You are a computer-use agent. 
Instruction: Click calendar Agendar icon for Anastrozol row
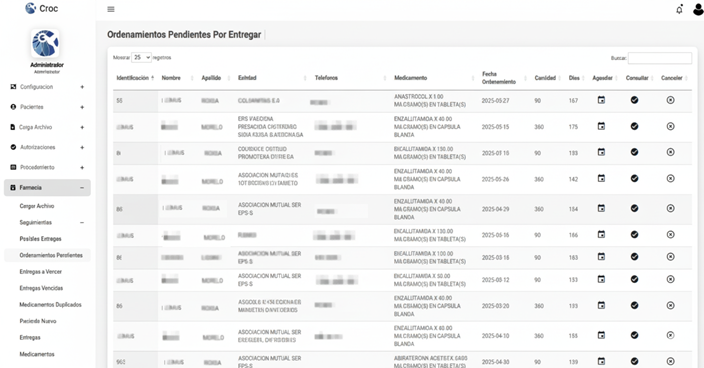pos(601,100)
